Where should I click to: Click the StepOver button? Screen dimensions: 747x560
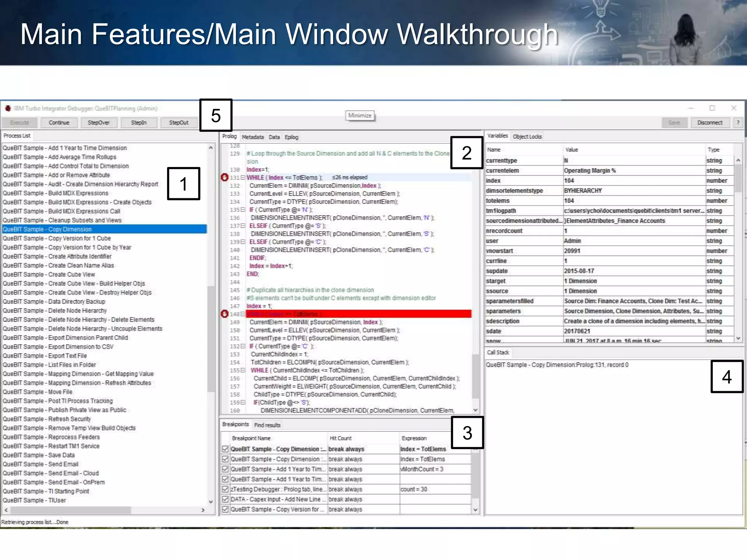click(98, 122)
